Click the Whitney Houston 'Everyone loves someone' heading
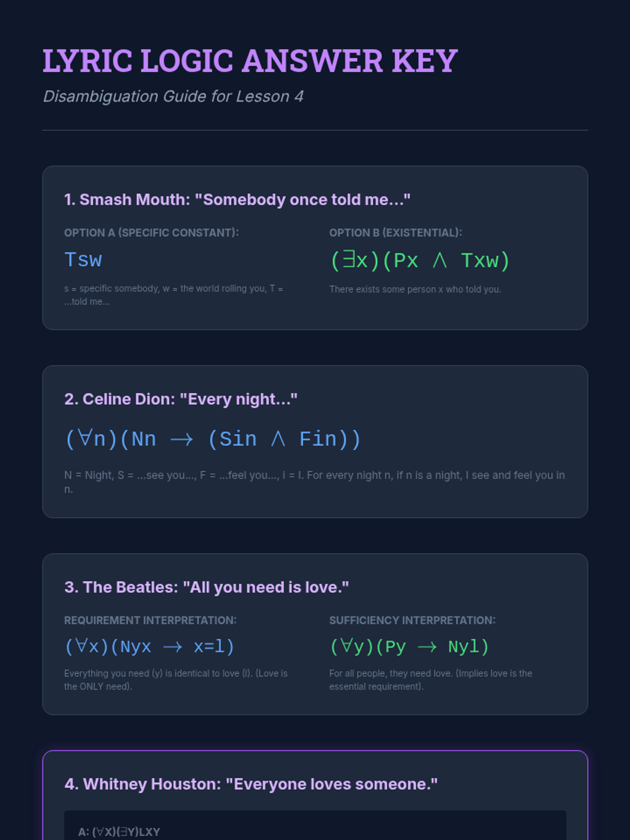The width and height of the screenshot is (630, 840). (x=251, y=784)
